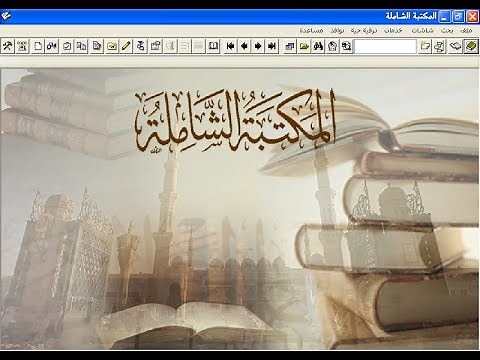Click the yellow open folder icon
The width and height of the screenshot is (480, 360).
tap(304, 46)
